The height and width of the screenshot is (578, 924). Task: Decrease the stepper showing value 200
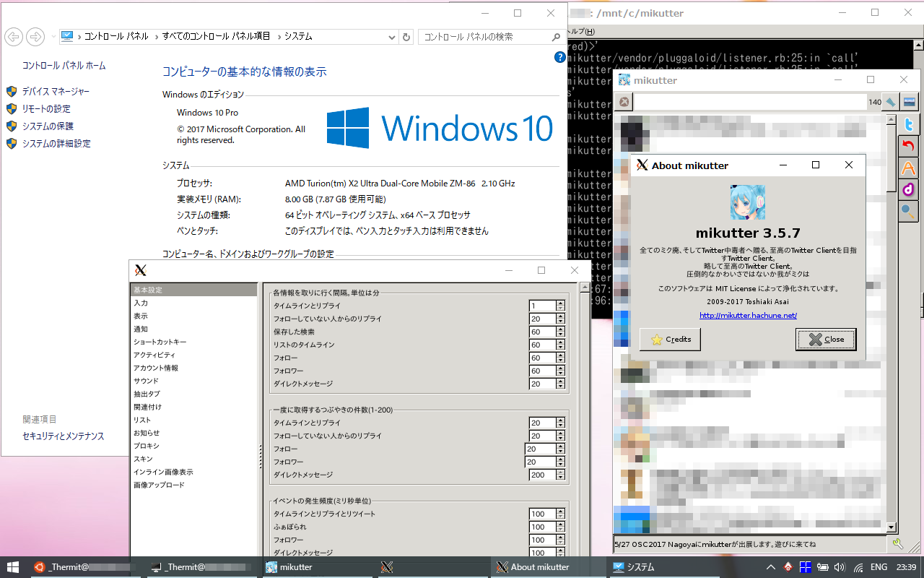561,478
